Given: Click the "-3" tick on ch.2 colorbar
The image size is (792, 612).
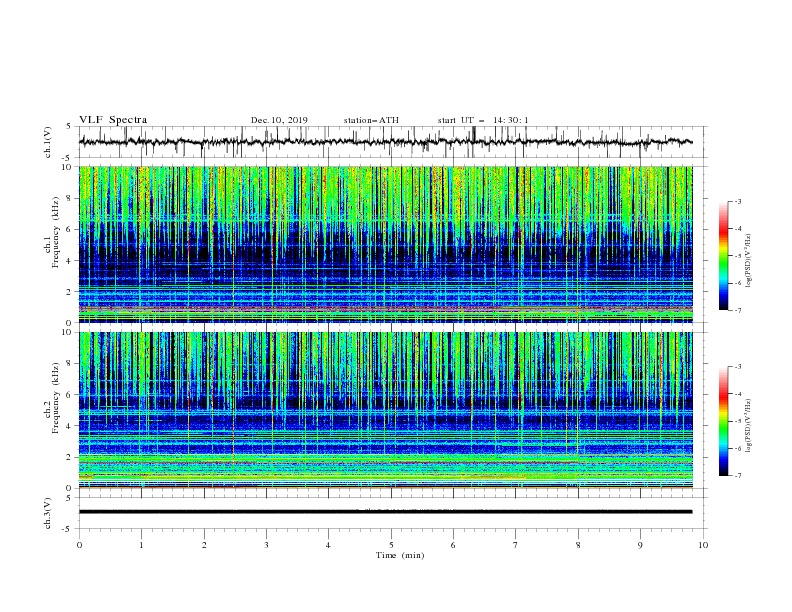Looking at the screenshot, I should click(x=738, y=367).
